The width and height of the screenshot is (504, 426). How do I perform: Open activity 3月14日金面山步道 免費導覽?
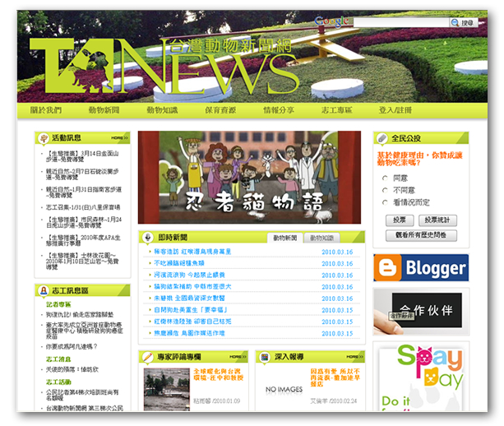pyautogui.click(x=82, y=156)
